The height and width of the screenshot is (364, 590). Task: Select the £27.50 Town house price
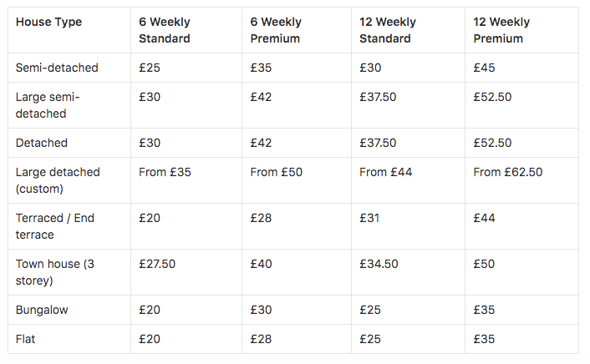pyautogui.click(x=157, y=264)
